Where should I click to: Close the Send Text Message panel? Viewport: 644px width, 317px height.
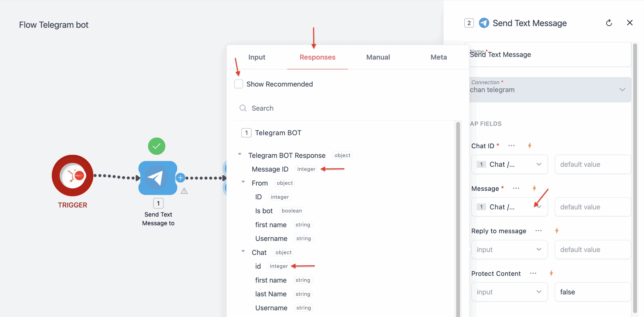[x=630, y=23]
